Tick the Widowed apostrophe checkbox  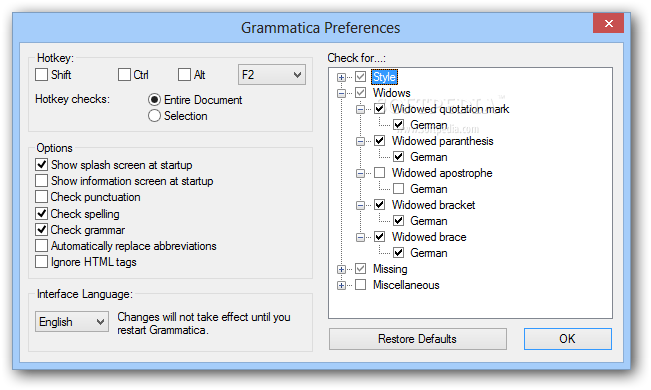pos(379,173)
